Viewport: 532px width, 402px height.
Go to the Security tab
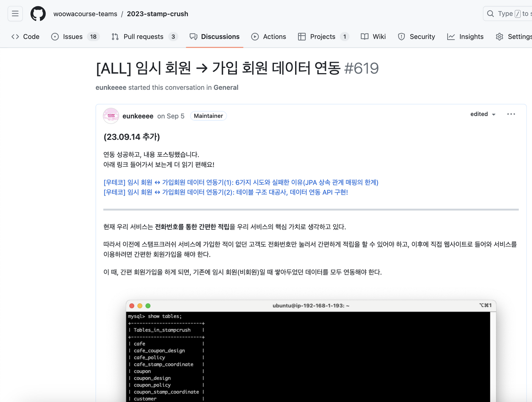(x=416, y=37)
